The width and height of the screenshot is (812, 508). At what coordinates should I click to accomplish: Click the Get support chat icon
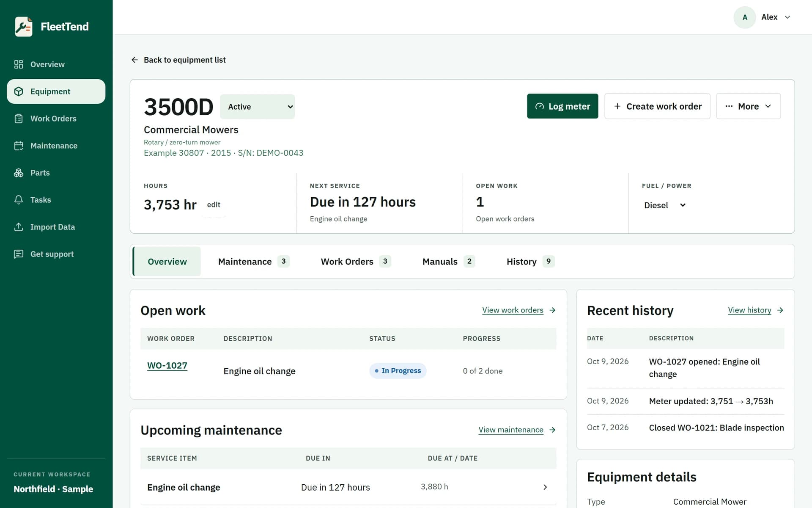coord(19,254)
